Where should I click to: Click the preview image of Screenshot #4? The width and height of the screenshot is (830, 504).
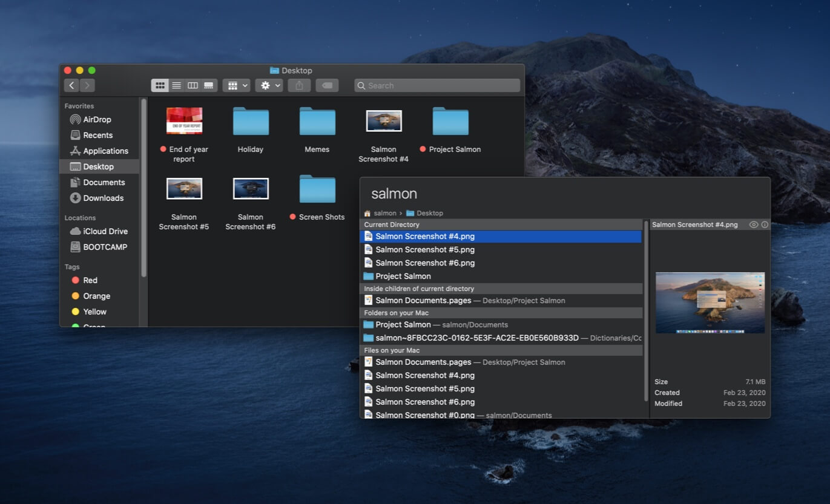coord(710,303)
